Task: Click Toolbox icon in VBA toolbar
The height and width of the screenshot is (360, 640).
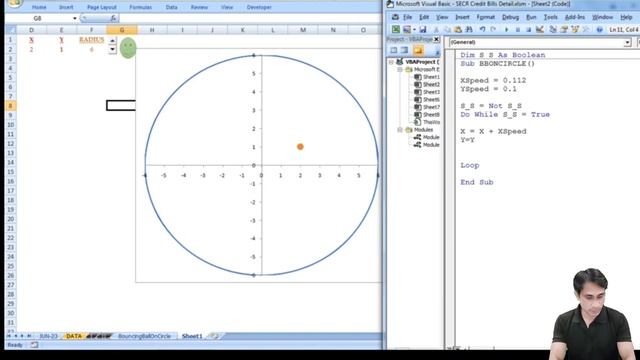Action: click(x=586, y=30)
